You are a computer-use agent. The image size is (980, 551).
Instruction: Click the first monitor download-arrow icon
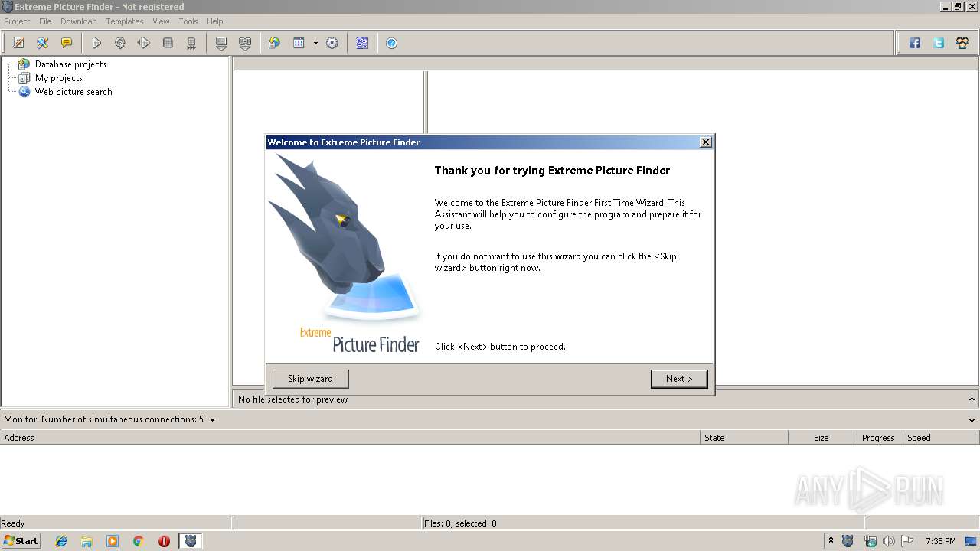click(221, 44)
